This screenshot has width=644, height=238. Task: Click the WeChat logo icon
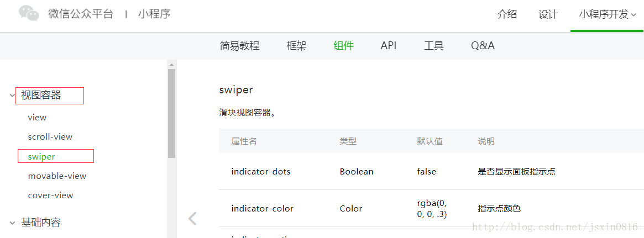point(29,14)
